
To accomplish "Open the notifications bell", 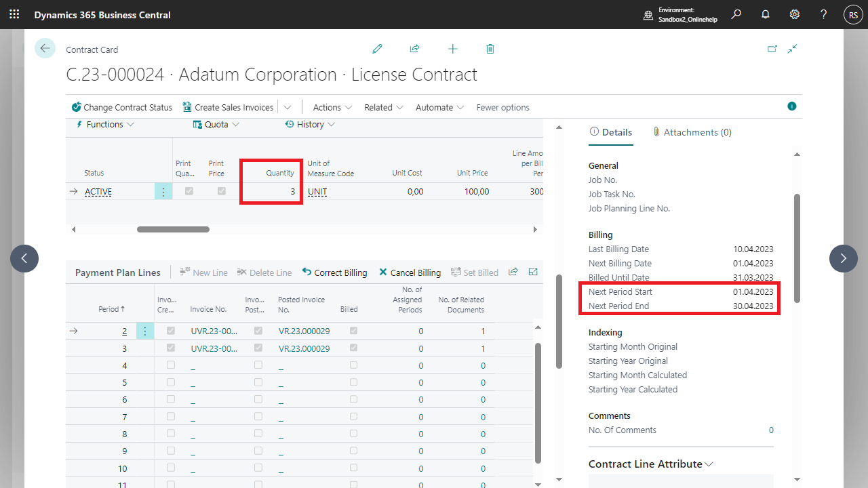I will point(766,14).
